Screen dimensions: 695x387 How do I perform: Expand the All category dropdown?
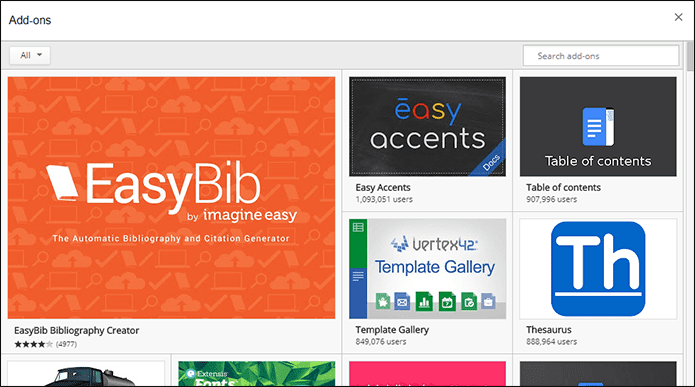point(30,55)
